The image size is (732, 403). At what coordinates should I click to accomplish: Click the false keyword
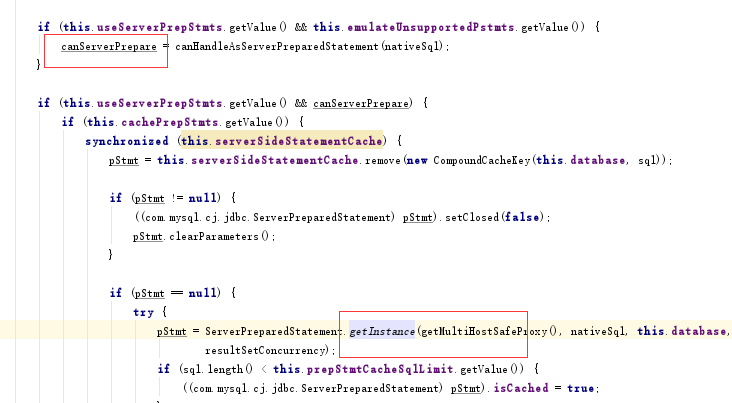pos(522,217)
